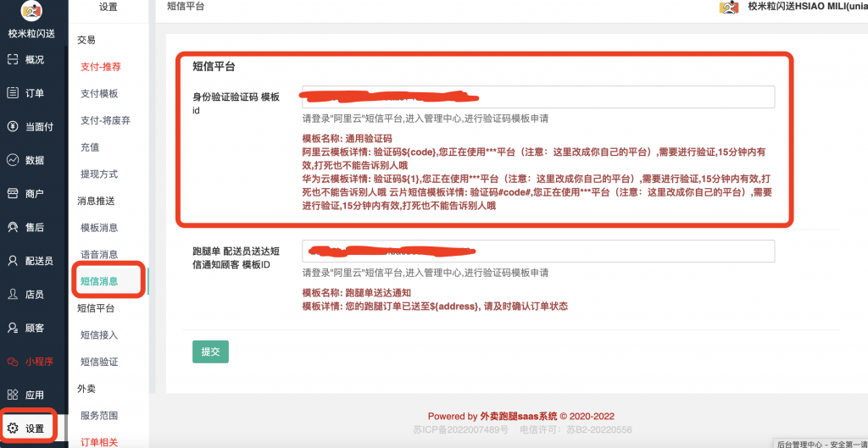The image size is (868, 448).
Task: Click the 校米粒闪送HSIAO MILI account name
Action: click(x=808, y=7)
